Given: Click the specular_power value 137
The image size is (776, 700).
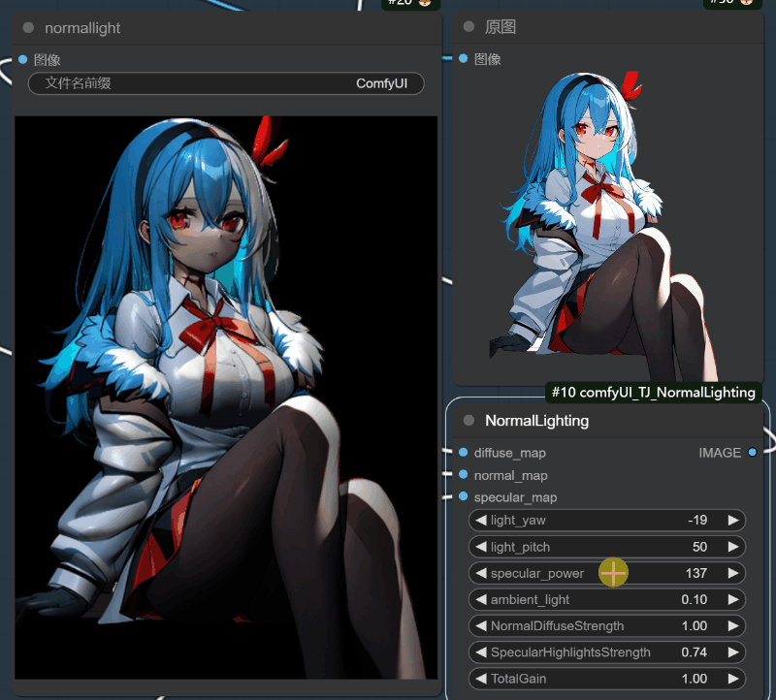Looking at the screenshot, I should pos(696,573).
